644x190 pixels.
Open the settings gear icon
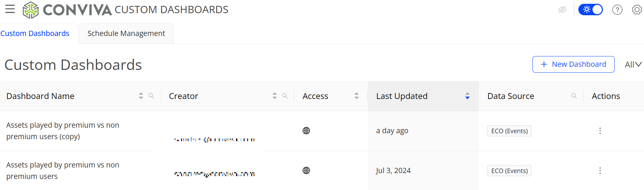pyautogui.click(x=637, y=10)
